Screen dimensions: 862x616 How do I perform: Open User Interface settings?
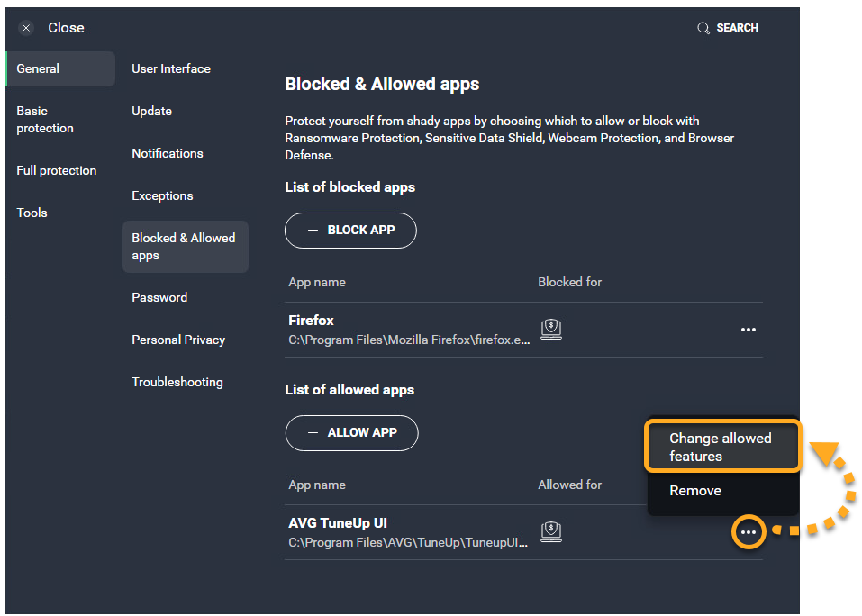point(171,68)
